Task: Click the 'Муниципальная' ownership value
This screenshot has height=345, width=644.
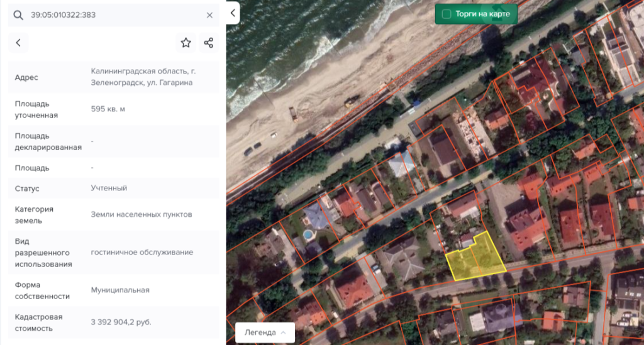Action: [120, 290]
